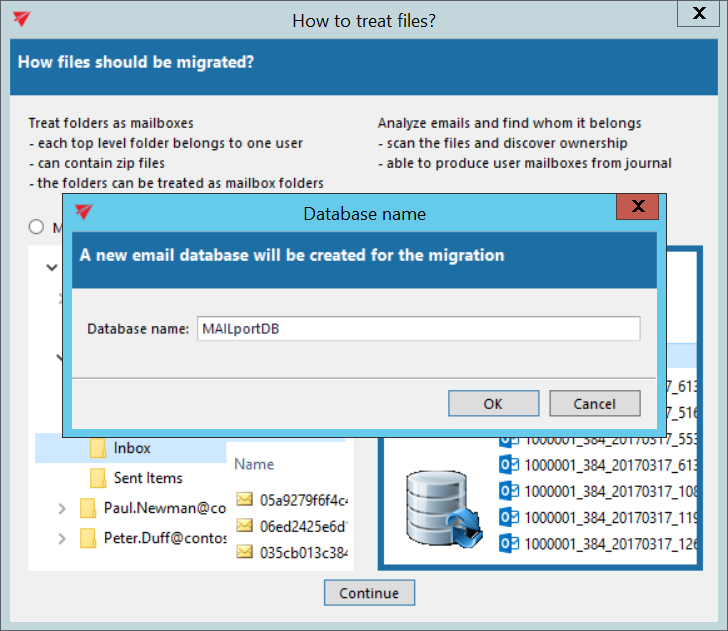Expand the Paul.Newman@co folder
Image resolution: width=728 pixels, height=631 pixels.
pos(62,509)
